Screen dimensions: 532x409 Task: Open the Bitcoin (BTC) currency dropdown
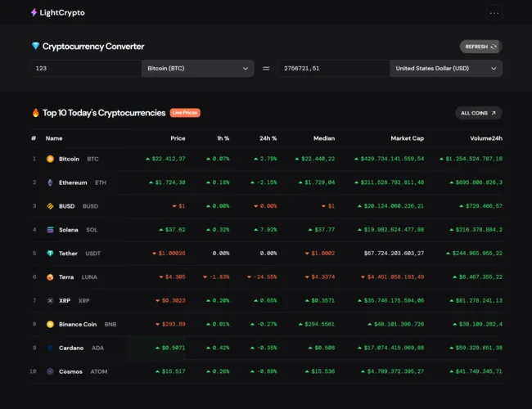(x=198, y=69)
